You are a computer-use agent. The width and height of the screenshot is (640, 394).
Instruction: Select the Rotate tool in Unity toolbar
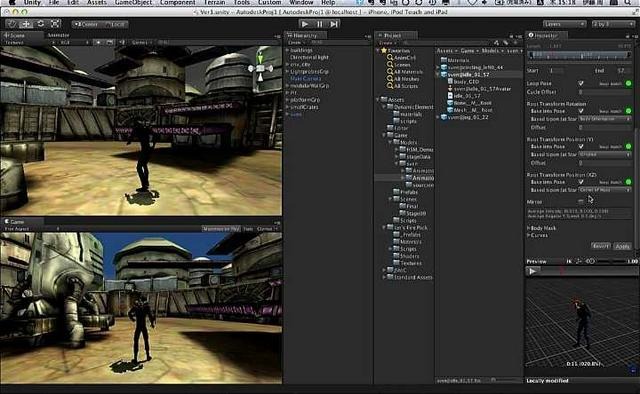click(40, 24)
